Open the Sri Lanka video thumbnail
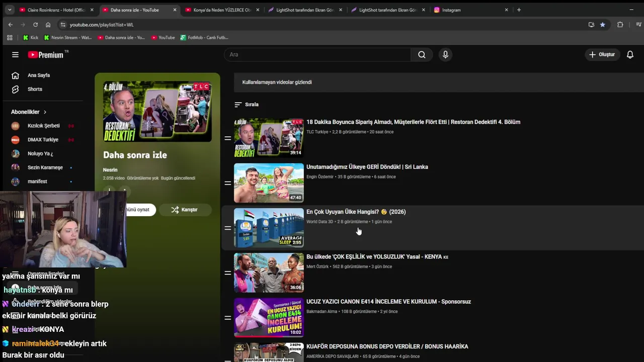 coord(269,183)
